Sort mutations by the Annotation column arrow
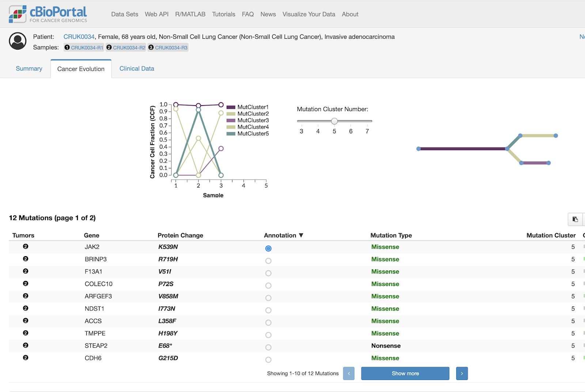Screen dimensions: 585x392 (301, 235)
